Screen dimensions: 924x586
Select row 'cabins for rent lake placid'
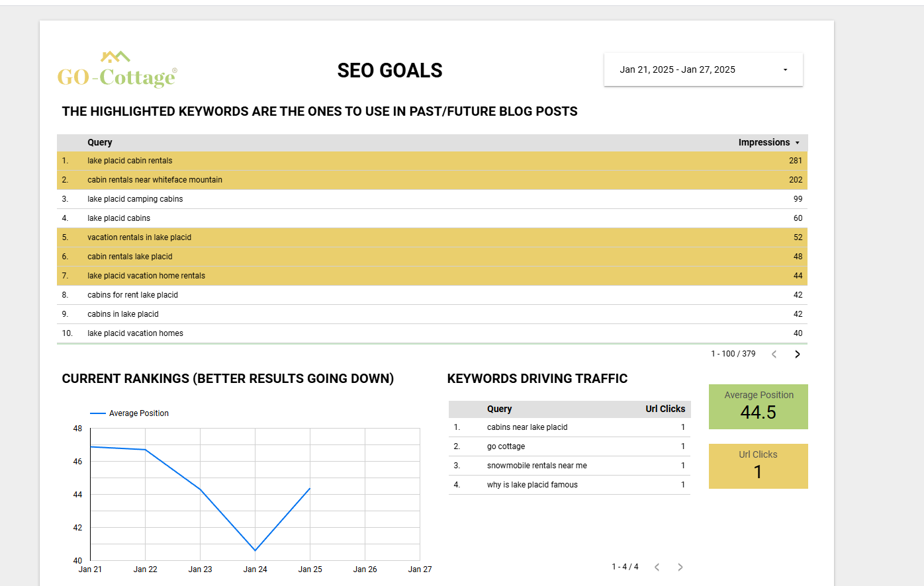tap(432, 295)
